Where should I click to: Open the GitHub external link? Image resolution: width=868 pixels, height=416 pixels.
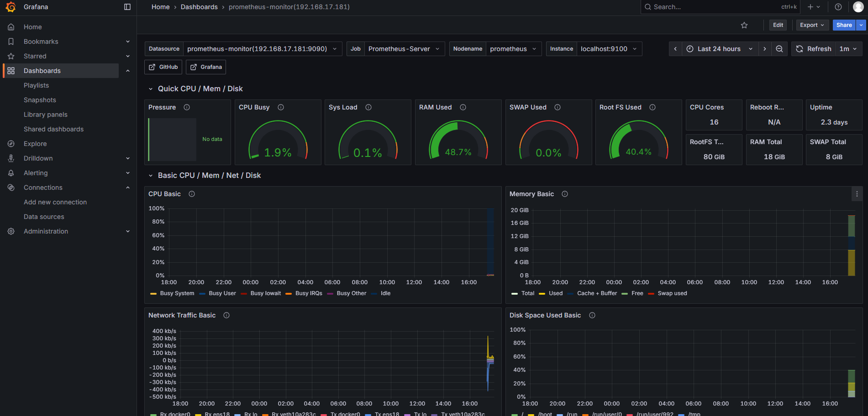163,67
